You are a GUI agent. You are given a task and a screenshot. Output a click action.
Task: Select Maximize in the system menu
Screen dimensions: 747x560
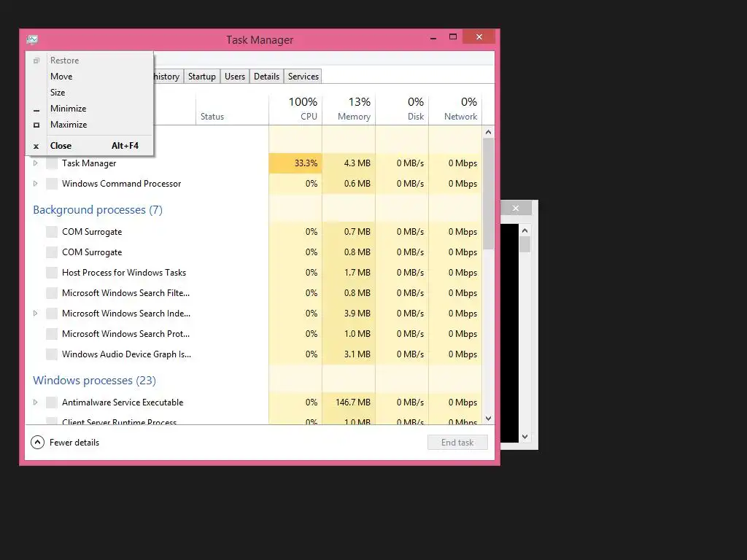point(90,125)
